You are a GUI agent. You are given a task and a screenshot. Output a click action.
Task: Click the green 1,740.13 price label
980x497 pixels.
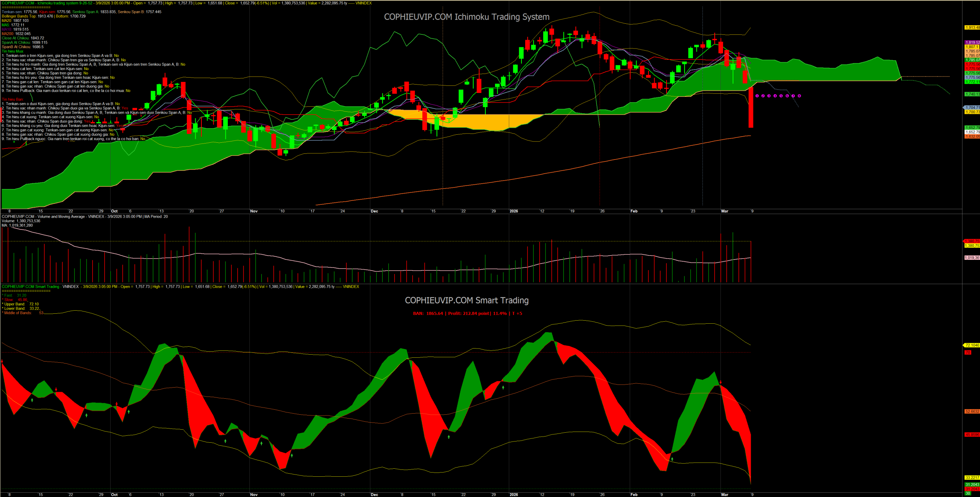tap(972, 94)
